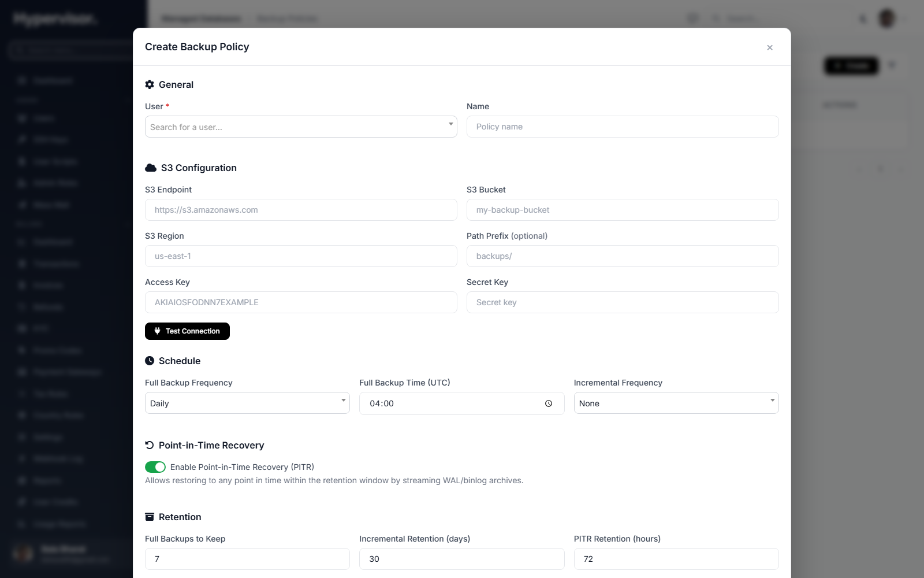Click the Retention section heading text
Screen dimensions: 924x578
(x=180, y=517)
